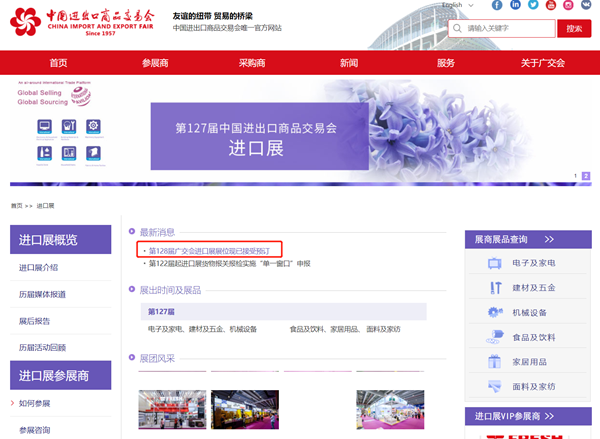Open 参展咨询 in the sidebar
Image resolution: width=600 pixels, height=439 pixels.
[34, 430]
